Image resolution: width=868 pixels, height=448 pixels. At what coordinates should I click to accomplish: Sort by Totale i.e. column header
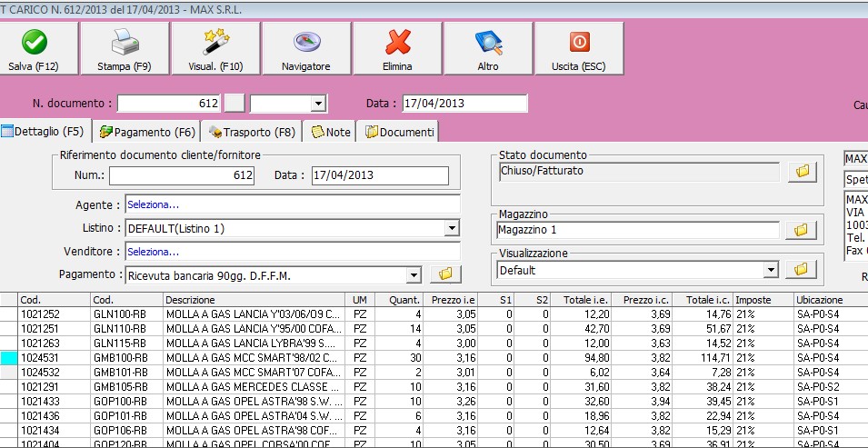pyautogui.click(x=583, y=300)
